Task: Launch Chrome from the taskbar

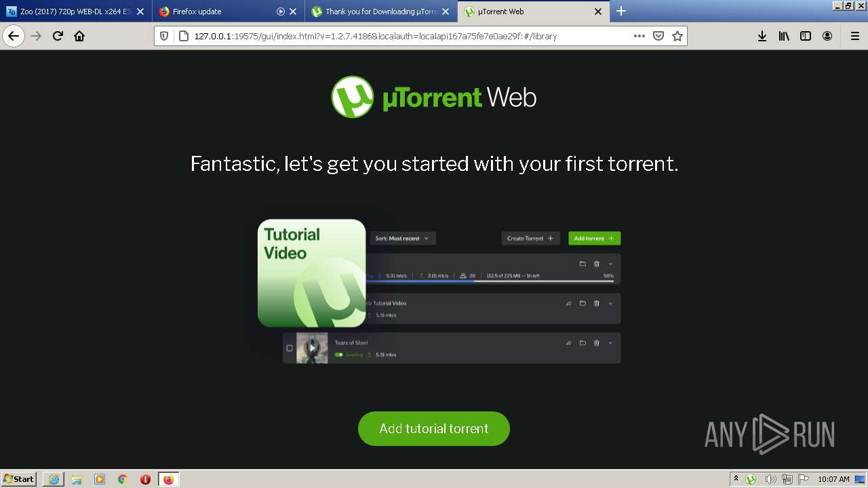Action: [x=123, y=479]
